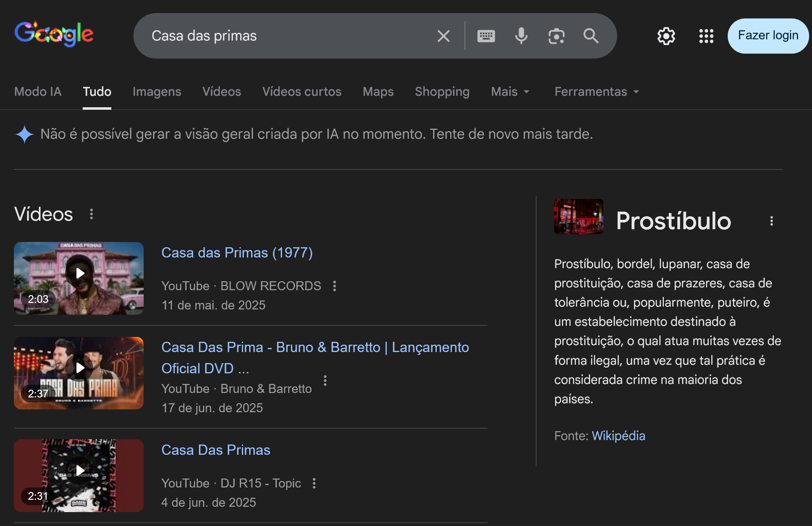Open the Google apps grid
Image resolution: width=812 pixels, height=526 pixels.
point(706,36)
